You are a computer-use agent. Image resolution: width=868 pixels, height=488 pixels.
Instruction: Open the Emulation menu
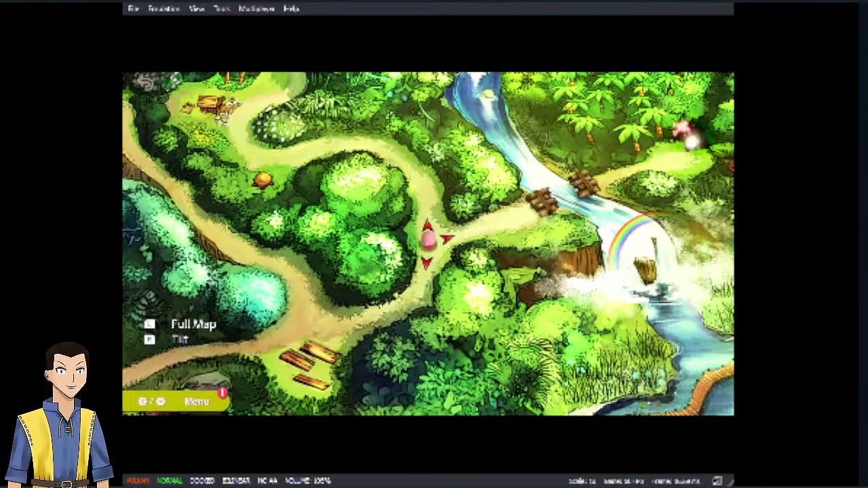(x=163, y=9)
